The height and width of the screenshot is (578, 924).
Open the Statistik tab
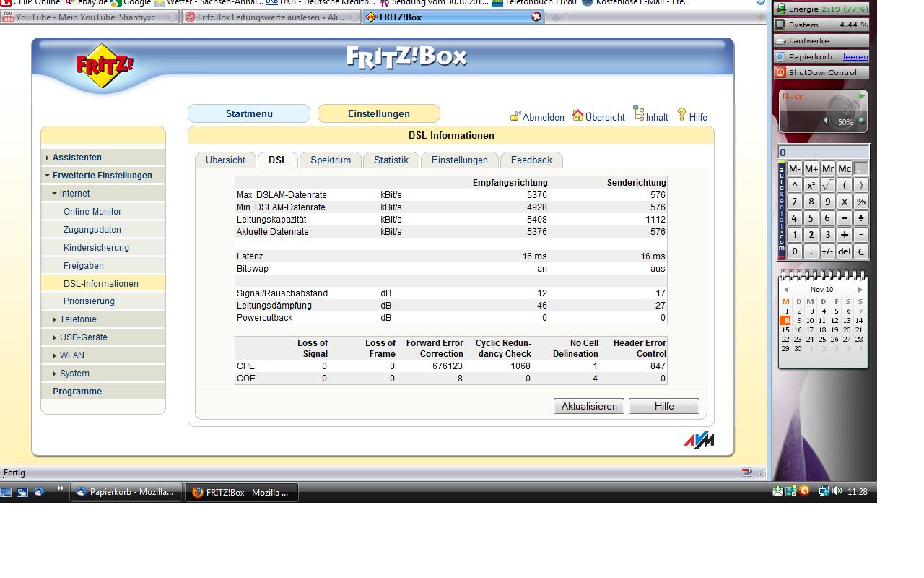(x=391, y=160)
